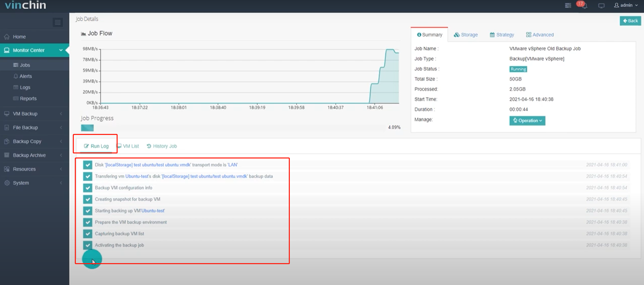The image size is (644, 285).
Task: Open the Operation dropdown button
Action: pos(527,120)
